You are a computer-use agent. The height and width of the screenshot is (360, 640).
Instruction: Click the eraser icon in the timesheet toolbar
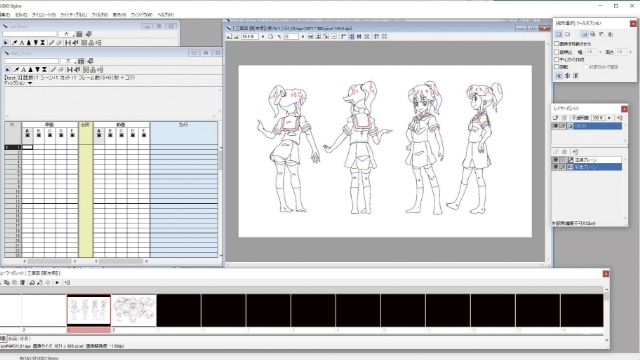pos(60,70)
